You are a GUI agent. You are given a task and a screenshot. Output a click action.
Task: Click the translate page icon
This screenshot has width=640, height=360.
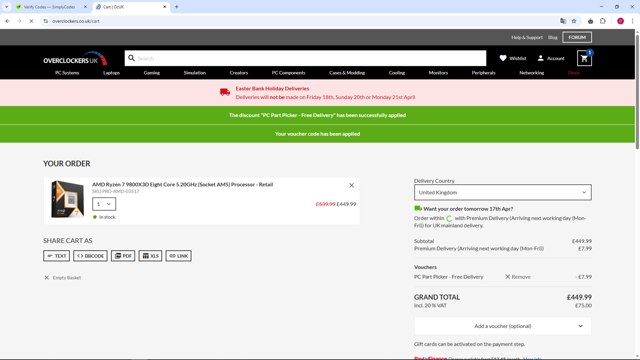tap(563, 21)
